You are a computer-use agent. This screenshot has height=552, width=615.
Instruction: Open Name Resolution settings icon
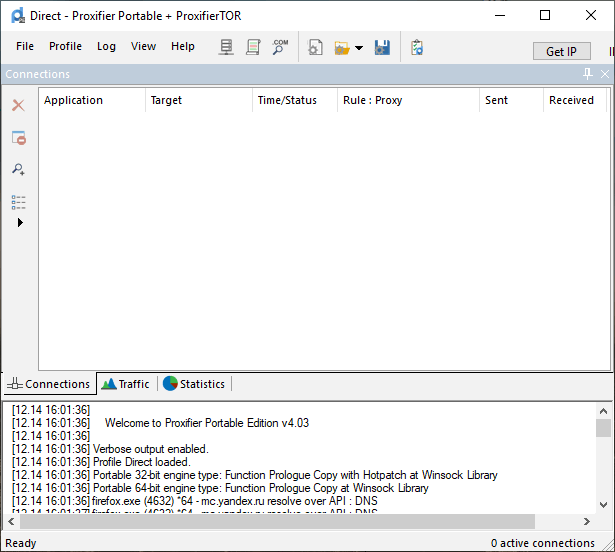point(280,47)
